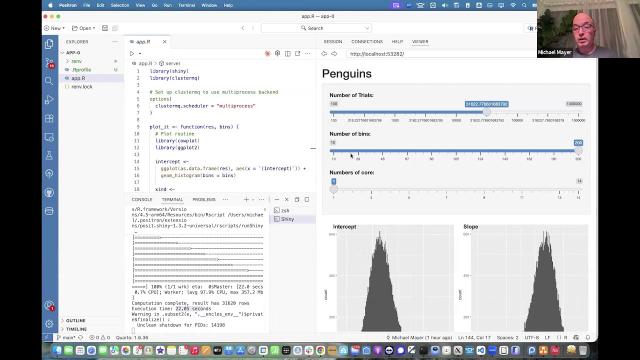Click the viewer forward arrow
640x360 pixels.
tap(334, 54)
